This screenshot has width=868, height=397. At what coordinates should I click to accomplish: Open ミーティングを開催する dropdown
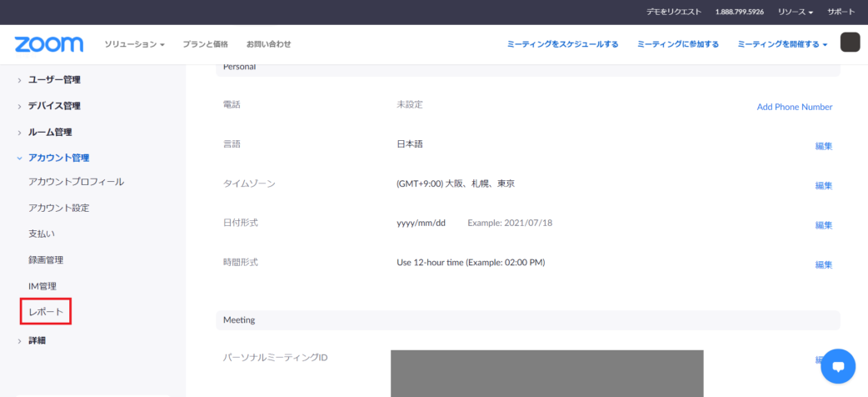[x=782, y=44]
